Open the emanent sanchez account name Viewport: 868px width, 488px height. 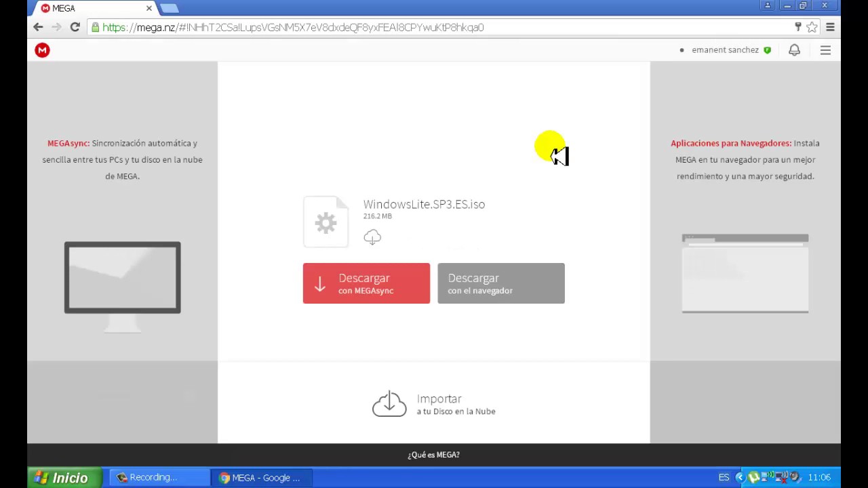(725, 50)
